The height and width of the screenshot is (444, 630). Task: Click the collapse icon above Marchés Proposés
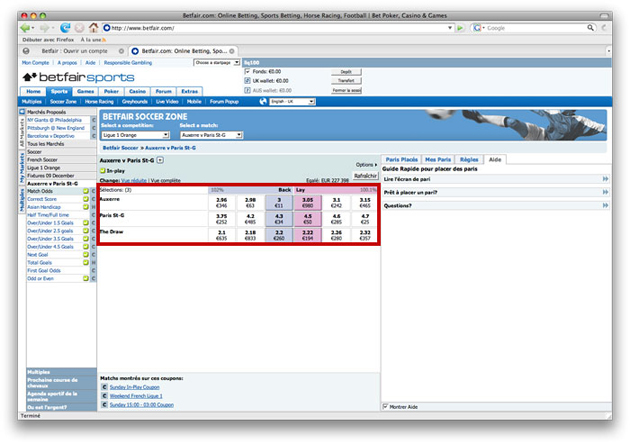pos(22,112)
